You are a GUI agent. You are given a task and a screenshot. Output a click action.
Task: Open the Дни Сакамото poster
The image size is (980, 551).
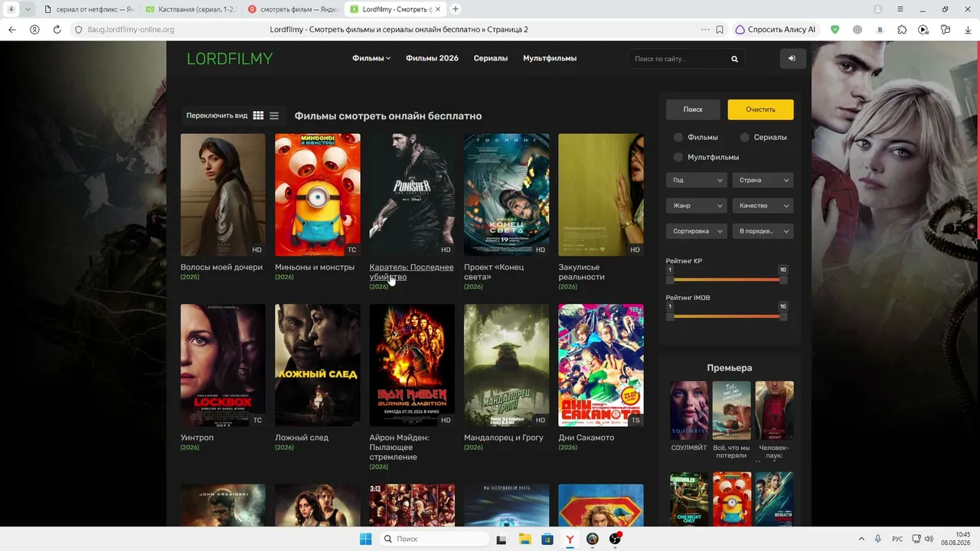[601, 365]
